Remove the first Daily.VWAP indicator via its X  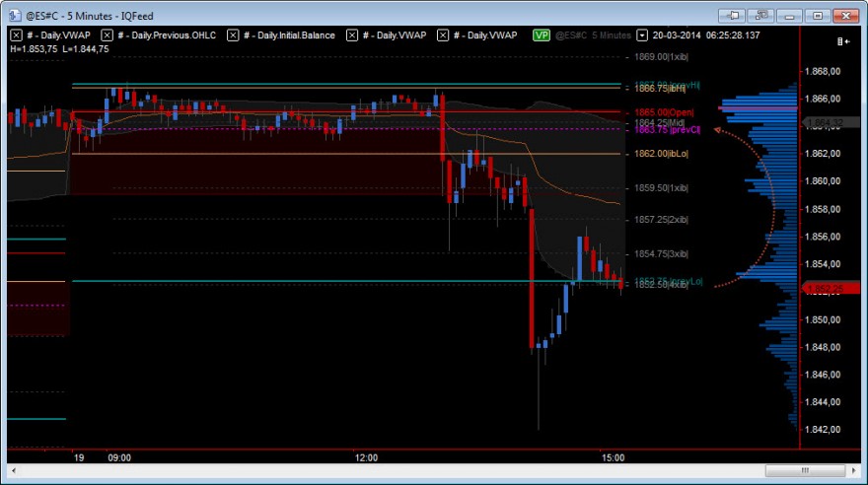click(16, 35)
